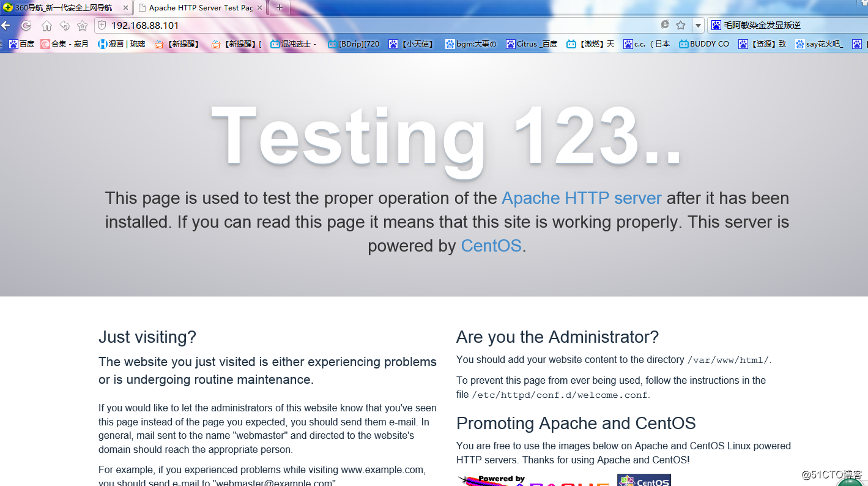This screenshot has width=868, height=486.
Task: Bookmark this page with the address bar star
Action: pyautogui.click(x=681, y=25)
